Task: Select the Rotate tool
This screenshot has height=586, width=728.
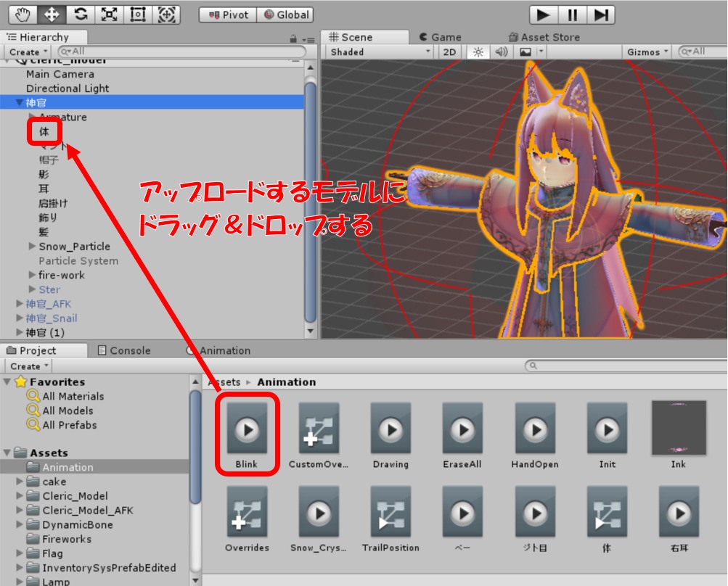Action: coord(81,15)
